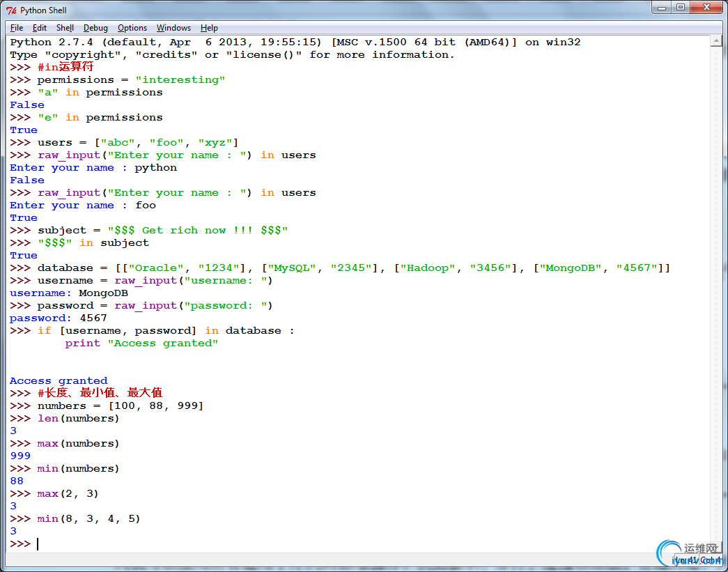This screenshot has width=728, height=572.
Task: Click the 'Enter your name : foo' output
Action: (x=83, y=206)
